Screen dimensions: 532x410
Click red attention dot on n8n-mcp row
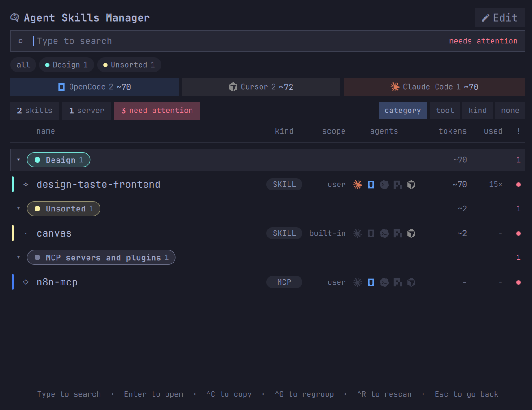pyautogui.click(x=519, y=282)
